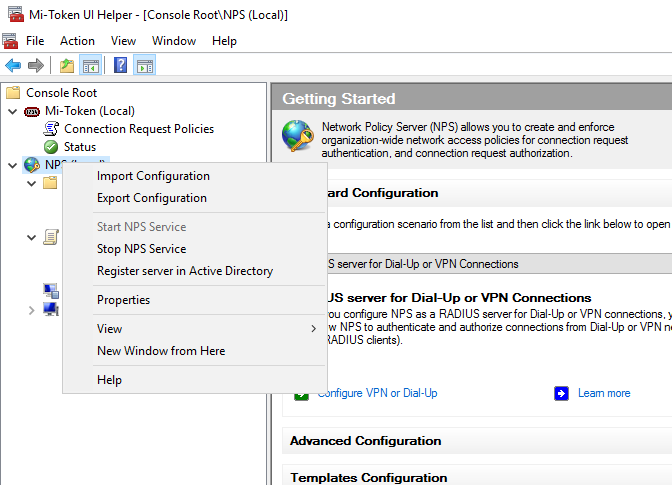Open the View menu in menu bar
This screenshot has height=485, width=672.
coord(123,41)
